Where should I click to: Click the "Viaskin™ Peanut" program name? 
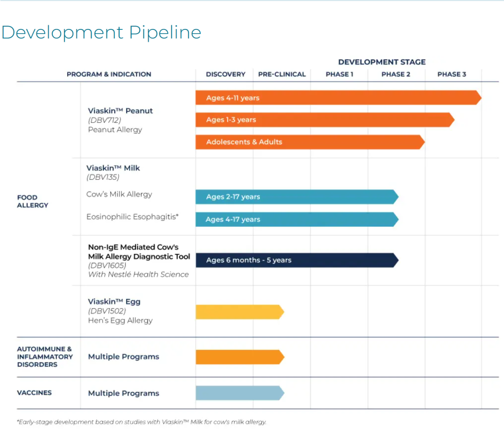(x=120, y=111)
